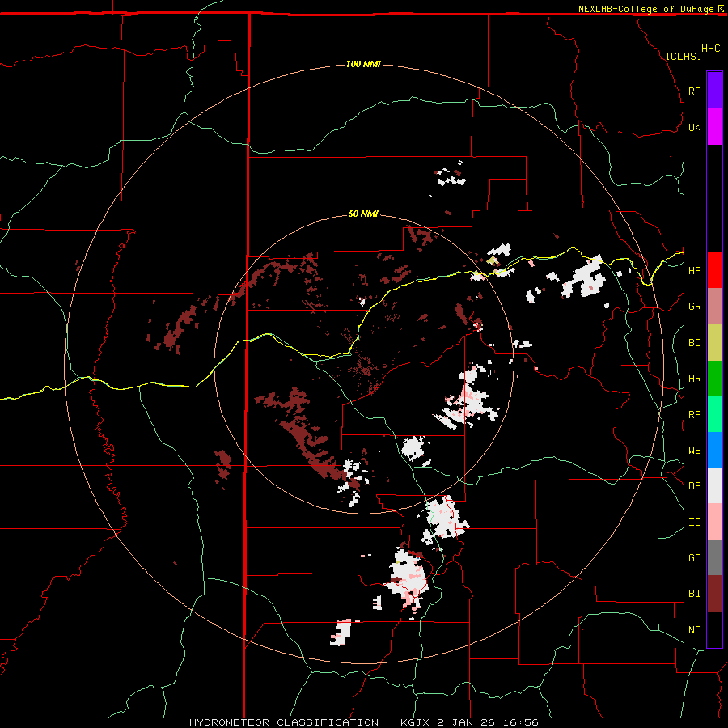Image resolution: width=728 pixels, height=728 pixels.
Task: Click the black ND legend swatch
Action: click(714, 629)
